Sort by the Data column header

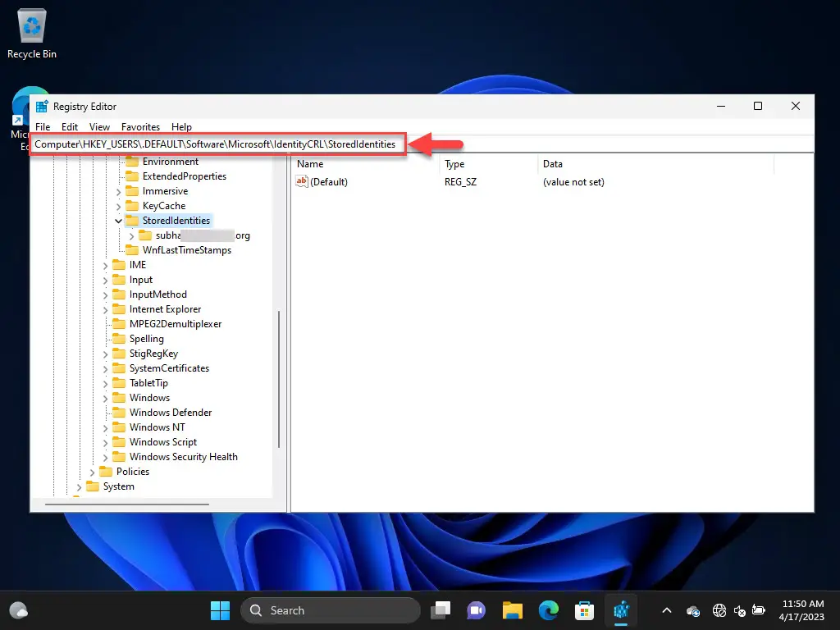pyautogui.click(x=655, y=164)
